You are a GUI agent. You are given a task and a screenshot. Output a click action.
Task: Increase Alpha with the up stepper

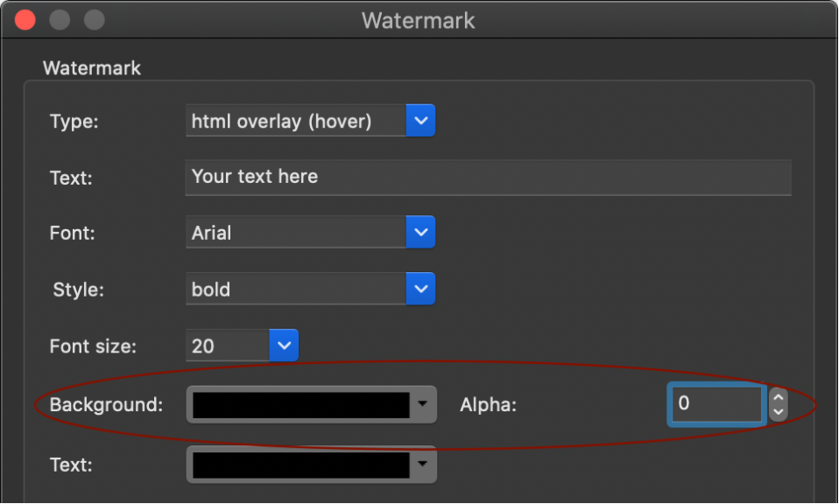click(779, 396)
